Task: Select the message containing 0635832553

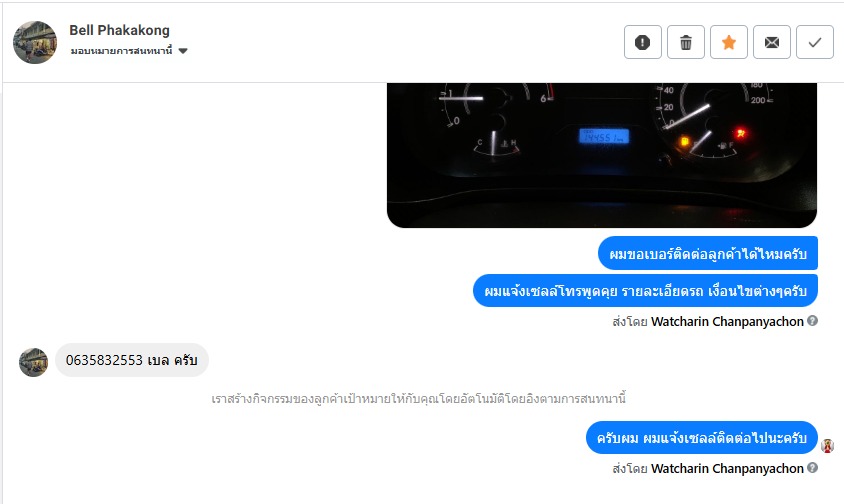Action: 132,360
